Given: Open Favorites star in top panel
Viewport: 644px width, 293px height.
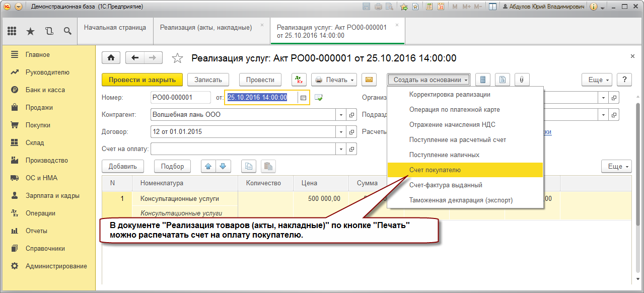Looking at the screenshot, I should tap(30, 31).
